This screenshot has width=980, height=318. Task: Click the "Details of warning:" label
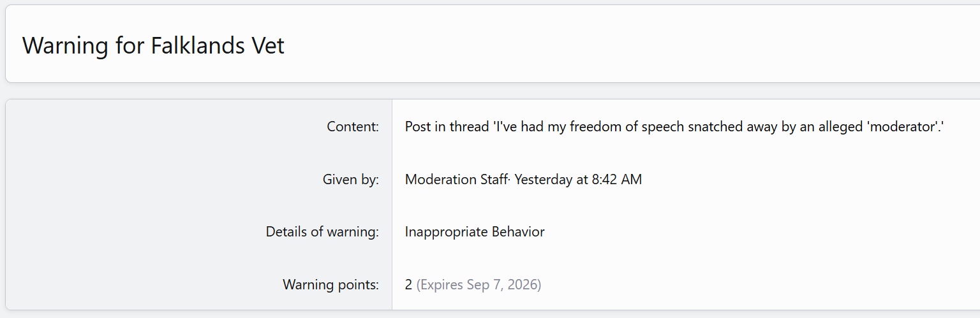tap(322, 232)
